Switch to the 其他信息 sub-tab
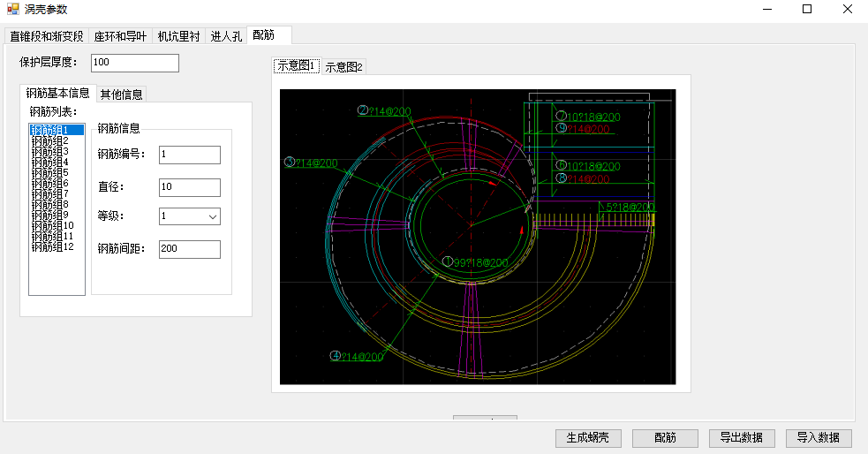This screenshot has height=454, width=868. [x=122, y=95]
